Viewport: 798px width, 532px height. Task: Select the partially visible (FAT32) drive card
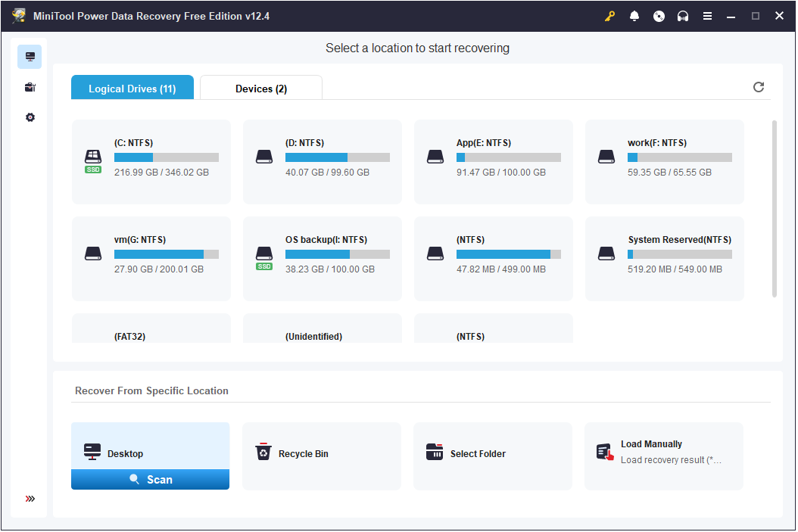[151, 328]
